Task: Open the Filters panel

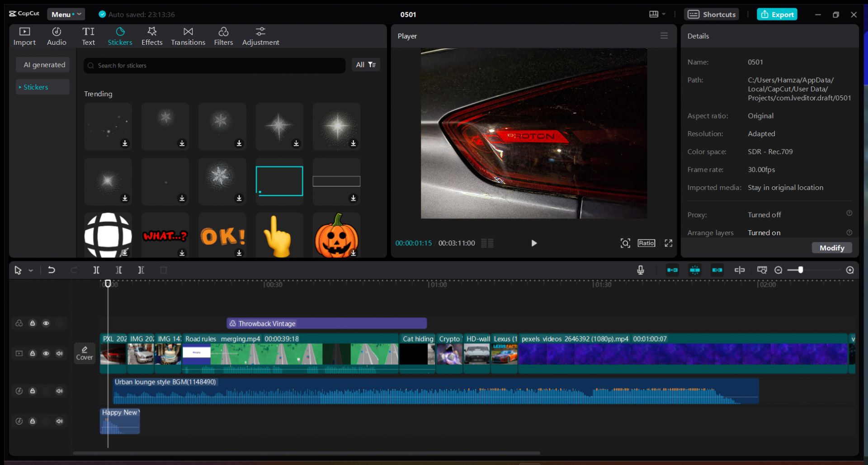Action: click(223, 36)
